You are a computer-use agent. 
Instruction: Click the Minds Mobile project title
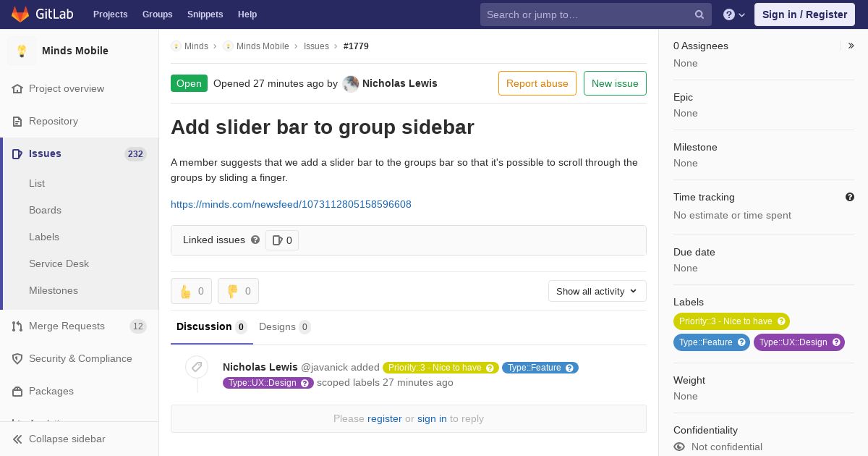75,51
